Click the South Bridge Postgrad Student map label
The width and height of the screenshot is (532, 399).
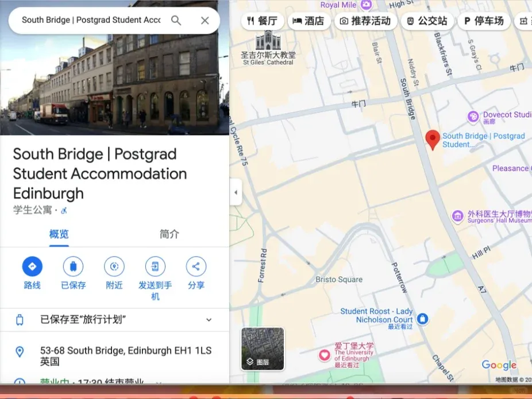coord(484,140)
